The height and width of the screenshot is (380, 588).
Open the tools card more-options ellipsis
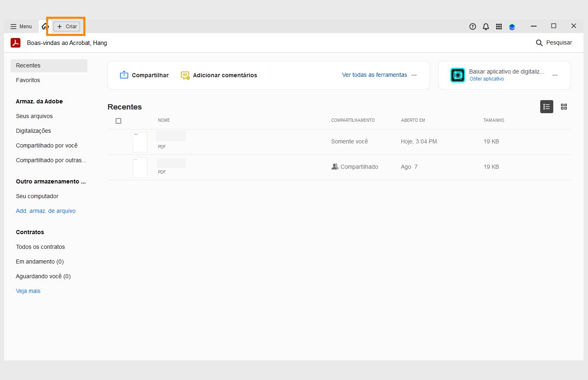(414, 75)
